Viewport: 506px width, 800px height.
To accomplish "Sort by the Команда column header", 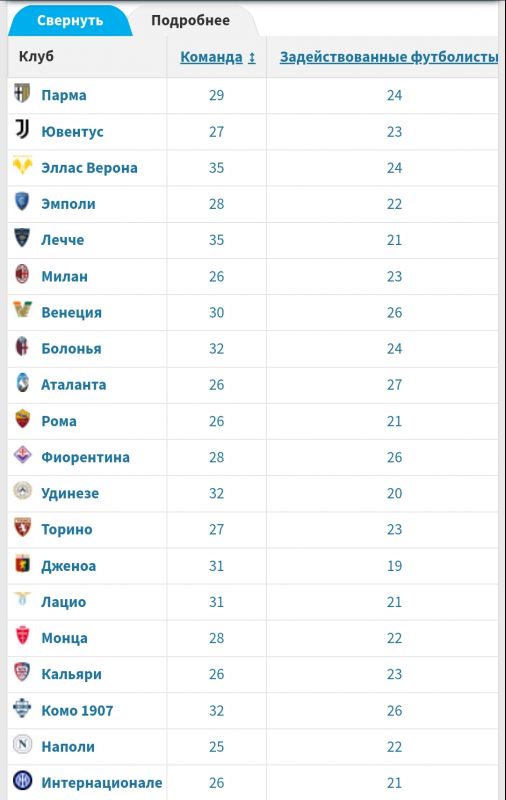I will (218, 57).
